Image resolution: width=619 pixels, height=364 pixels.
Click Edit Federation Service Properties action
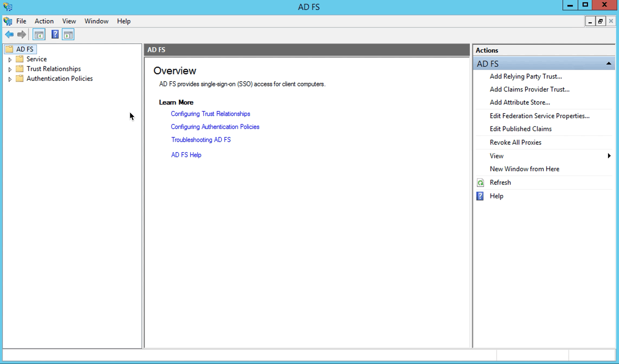pos(540,116)
